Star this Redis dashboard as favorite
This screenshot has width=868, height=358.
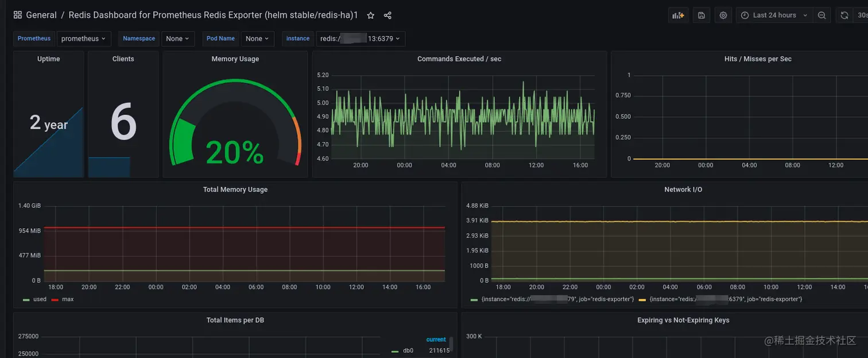pos(371,16)
